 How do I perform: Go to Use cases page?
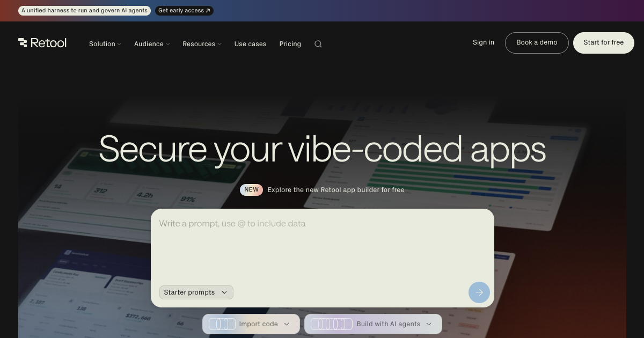point(250,44)
